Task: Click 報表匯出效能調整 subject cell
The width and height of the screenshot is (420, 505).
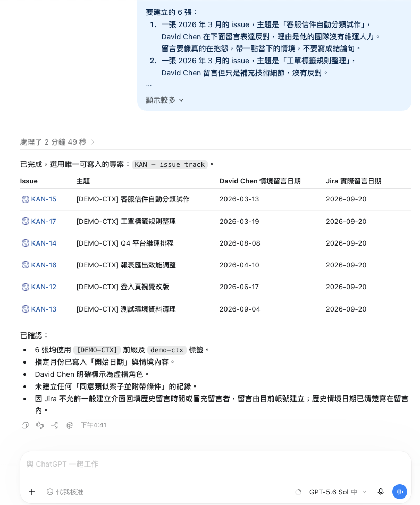Action: [x=126, y=265]
